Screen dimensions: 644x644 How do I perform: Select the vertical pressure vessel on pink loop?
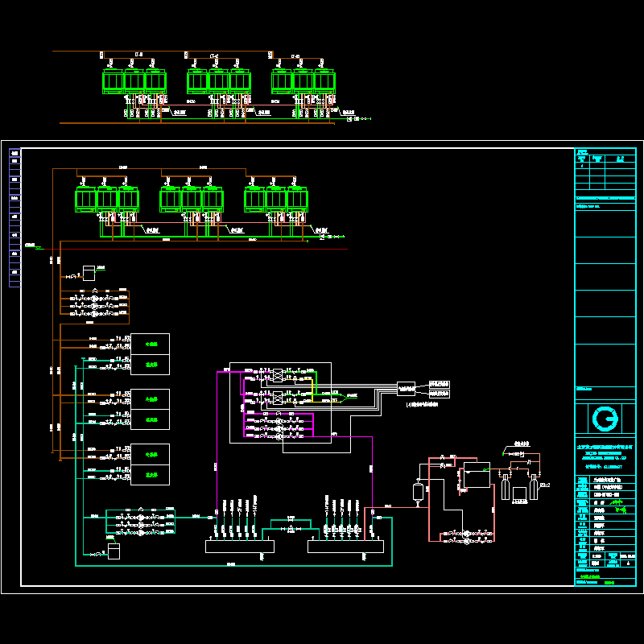coord(418,492)
